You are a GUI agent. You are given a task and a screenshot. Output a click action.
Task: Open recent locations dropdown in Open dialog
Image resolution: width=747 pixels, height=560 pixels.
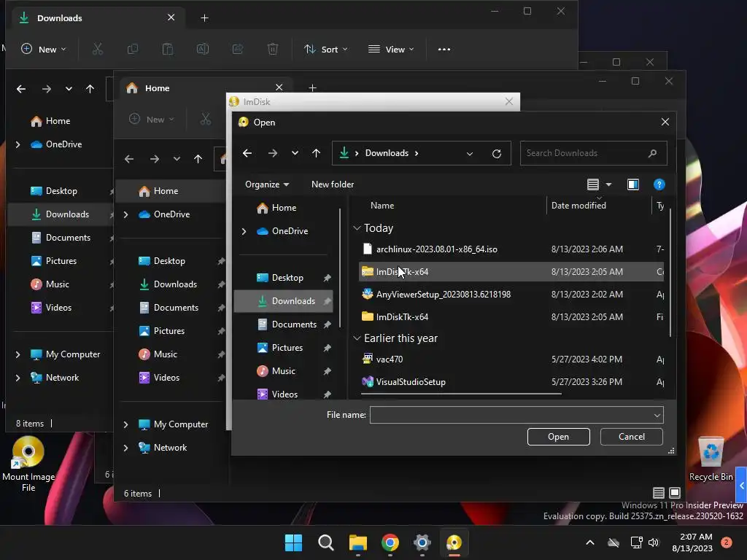pos(295,153)
